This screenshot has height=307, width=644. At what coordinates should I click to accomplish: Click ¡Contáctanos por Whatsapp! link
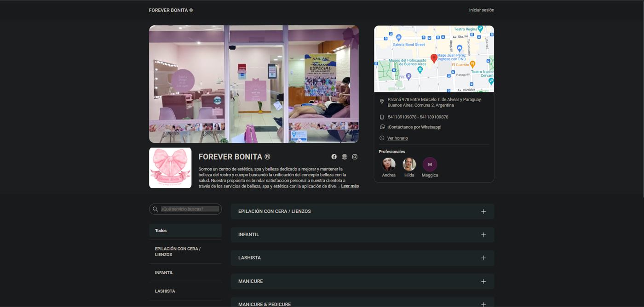[x=414, y=127]
